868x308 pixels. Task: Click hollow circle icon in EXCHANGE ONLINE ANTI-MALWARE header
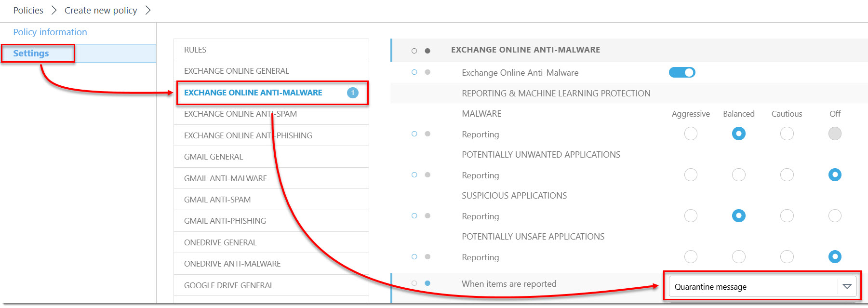coord(414,51)
